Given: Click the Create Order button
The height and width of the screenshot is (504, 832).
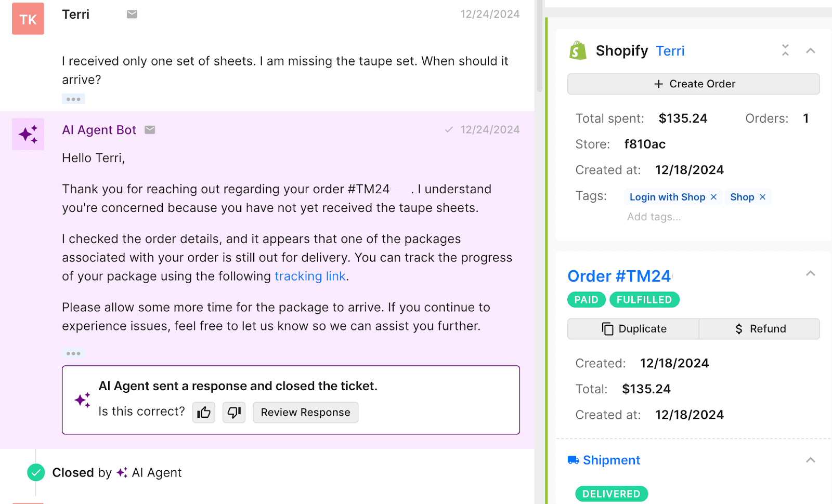Looking at the screenshot, I should click(x=694, y=84).
